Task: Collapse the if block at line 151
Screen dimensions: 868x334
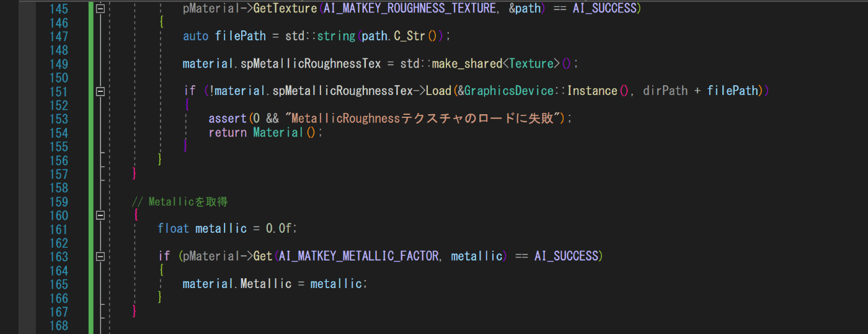Action: pos(100,91)
